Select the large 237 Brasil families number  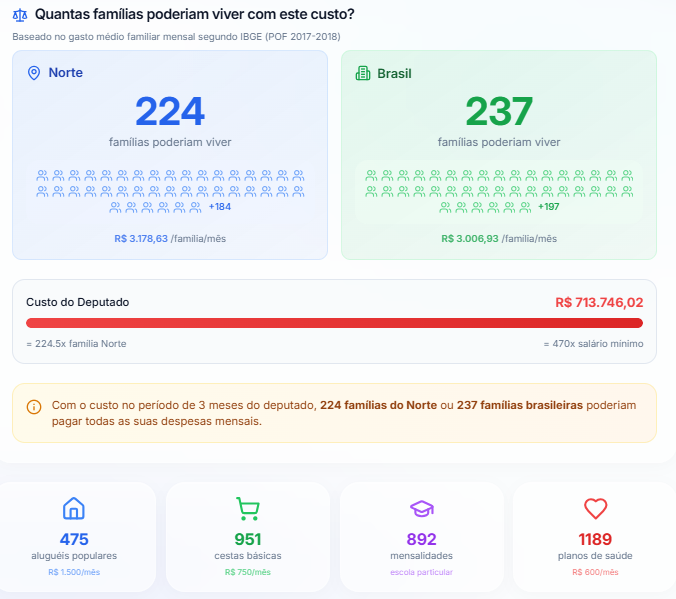coord(499,111)
